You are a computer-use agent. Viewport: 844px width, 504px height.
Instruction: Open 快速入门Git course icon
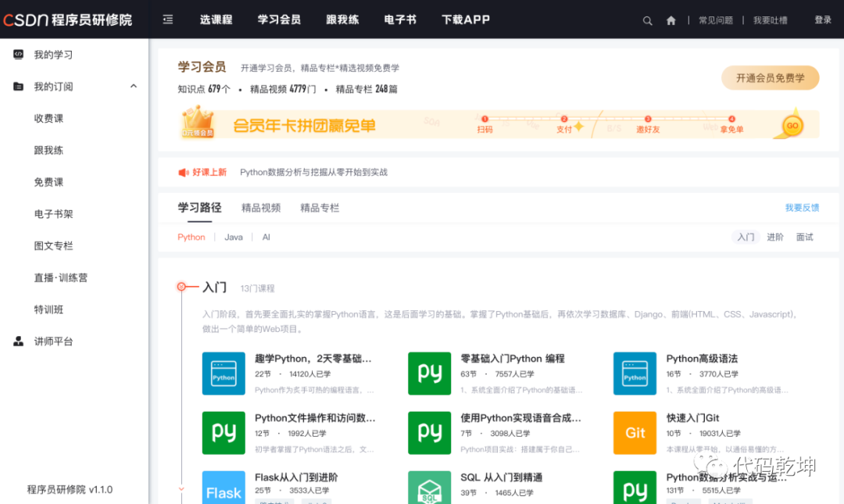coord(635,433)
